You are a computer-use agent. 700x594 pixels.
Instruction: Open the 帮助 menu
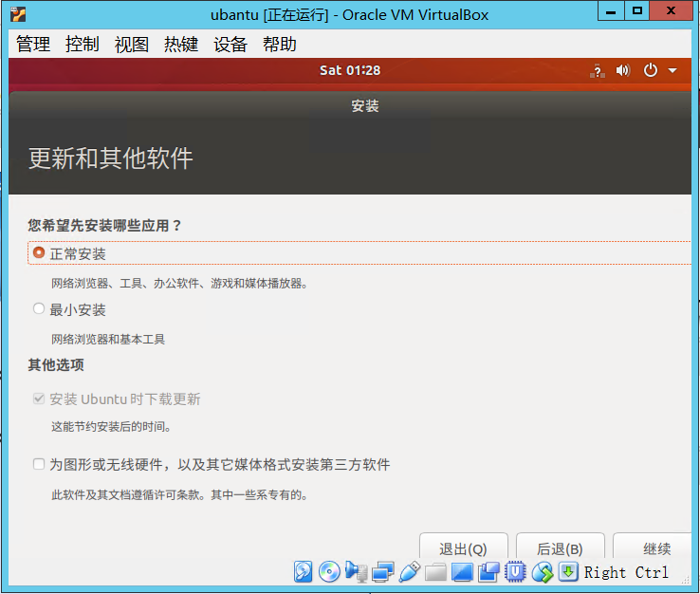280,44
